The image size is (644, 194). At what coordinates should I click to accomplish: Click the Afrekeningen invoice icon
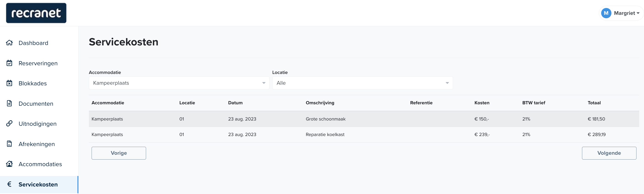[x=10, y=144]
